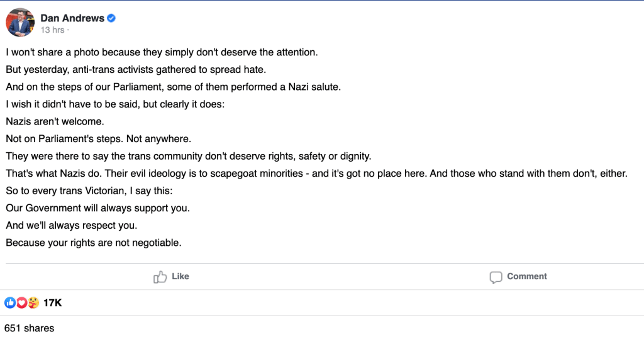Click "Our Government will always support you" line
The width and height of the screenshot is (644, 342).
97,207
